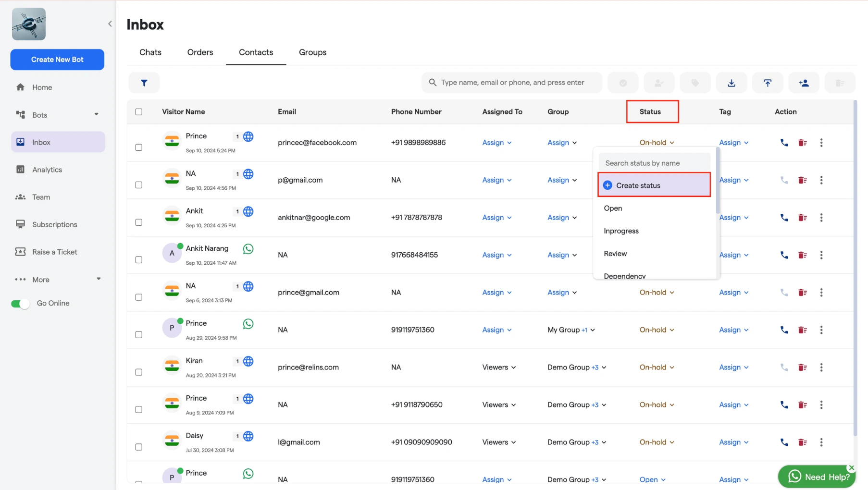868x490 pixels.
Task: Open Subscriptions in the sidebar
Action: pos(58,224)
